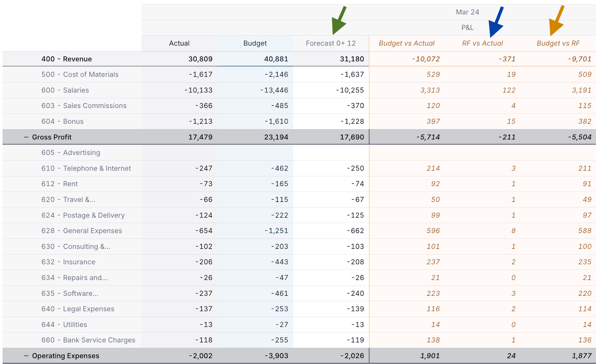The width and height of the screenshot is (596, 364).
Task: Select the Gross Profit row label
Action: pos(52,137)
